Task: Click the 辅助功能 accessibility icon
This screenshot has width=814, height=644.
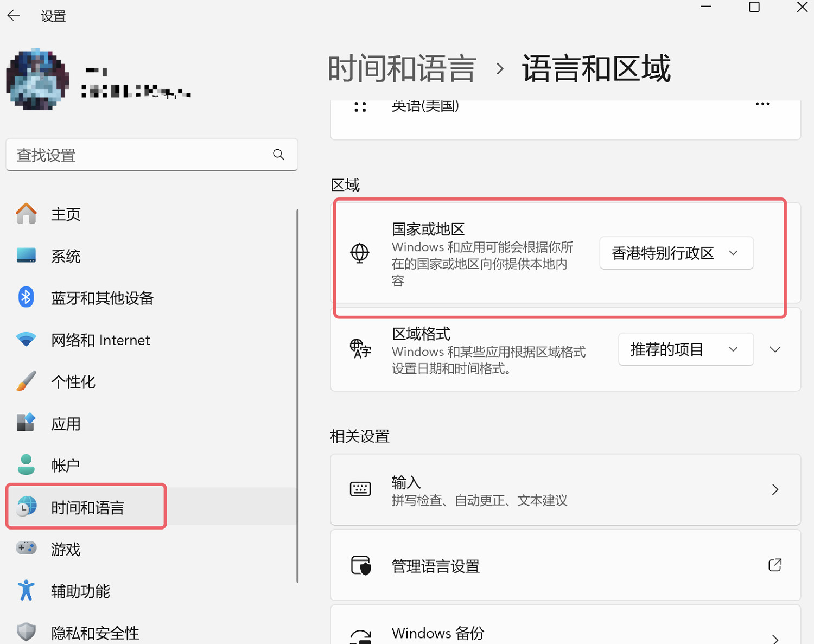Action: 26,591
